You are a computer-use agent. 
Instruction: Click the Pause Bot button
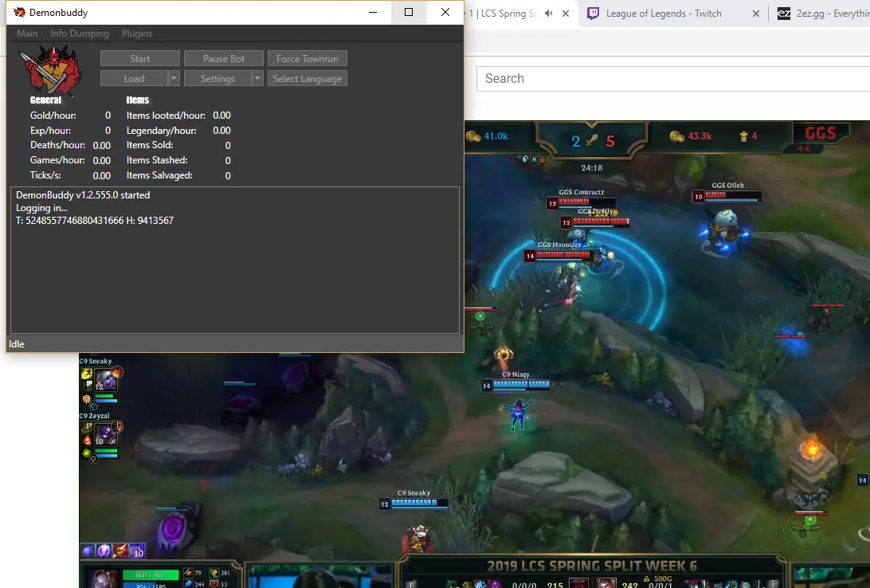224,59
